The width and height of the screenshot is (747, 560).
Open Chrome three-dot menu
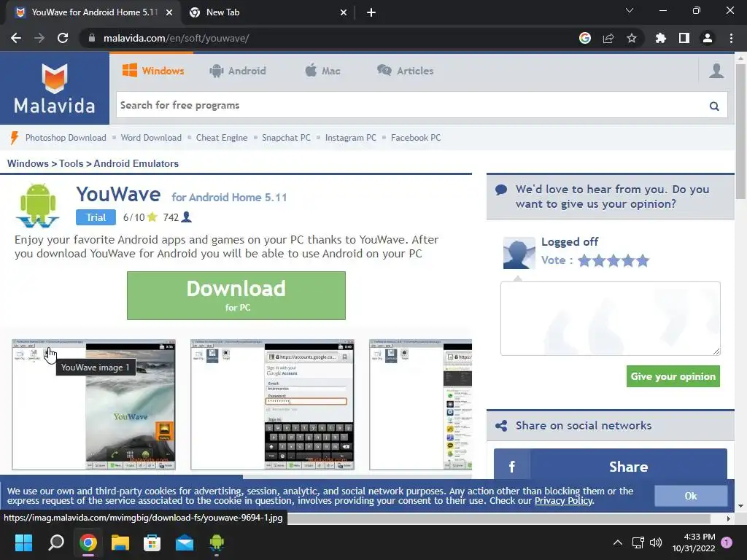point(731,38)
